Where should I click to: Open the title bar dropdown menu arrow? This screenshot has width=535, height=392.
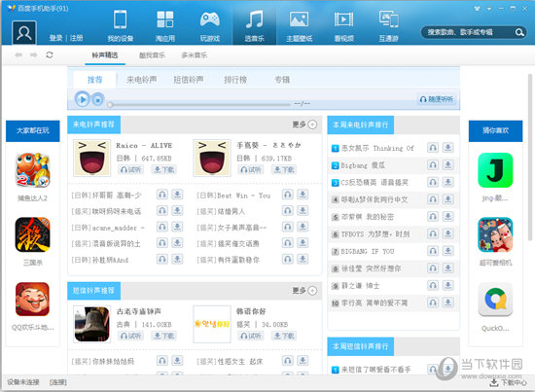coord(489,9)
